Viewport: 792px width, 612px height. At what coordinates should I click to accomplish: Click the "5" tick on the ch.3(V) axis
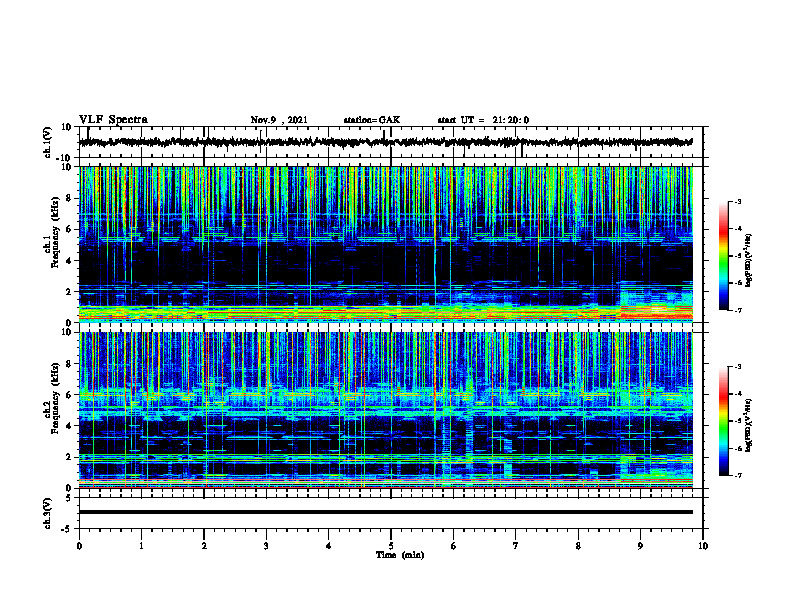point(69,498)
